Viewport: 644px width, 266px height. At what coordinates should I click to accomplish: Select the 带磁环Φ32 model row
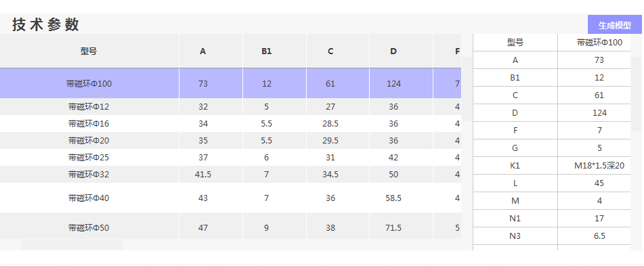(x=230, y=174)
